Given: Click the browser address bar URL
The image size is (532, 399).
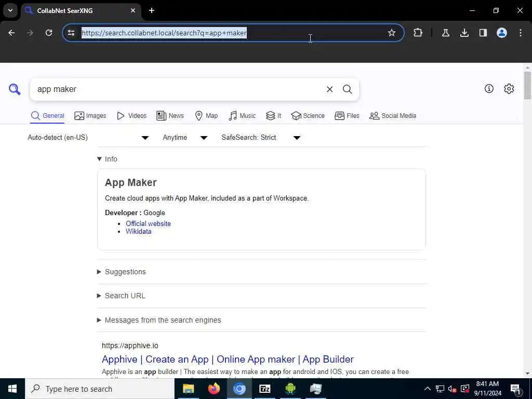Looking at the screenshot, I should tap(164, 33).
